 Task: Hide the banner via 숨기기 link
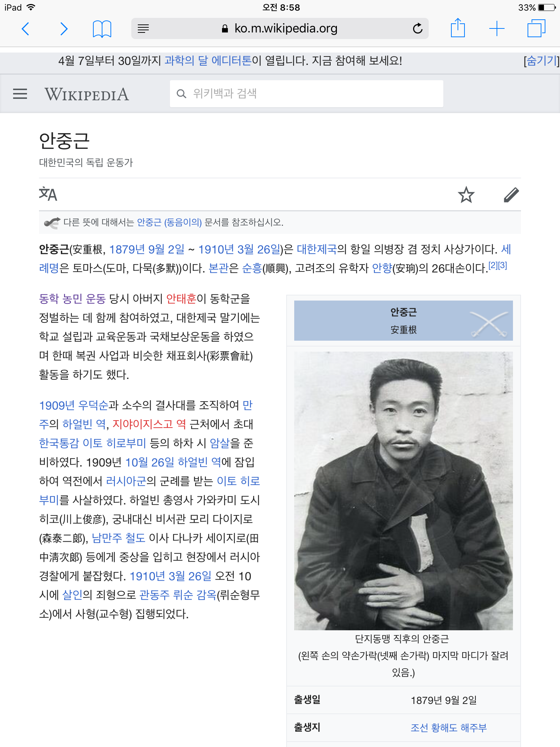(x=541, y=61)
